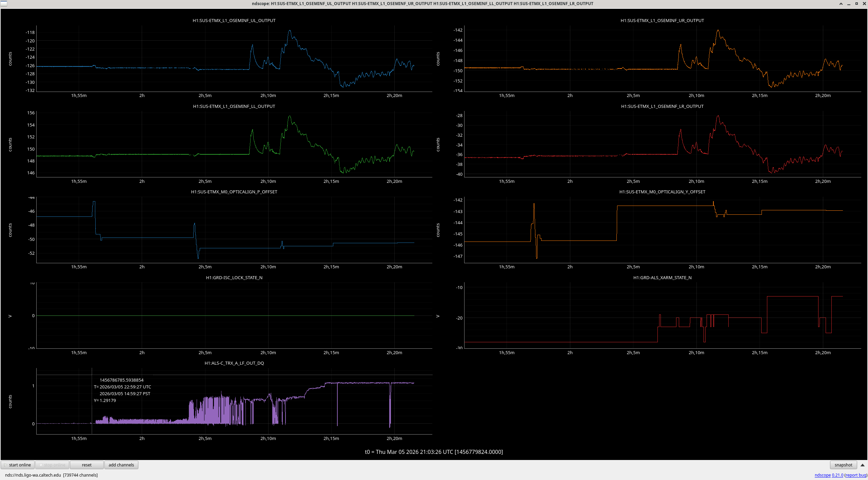
Task: Select the OSEMINF_UR_OUTPUT plot title
Action: pyautogui.click(x=662, y=20)
